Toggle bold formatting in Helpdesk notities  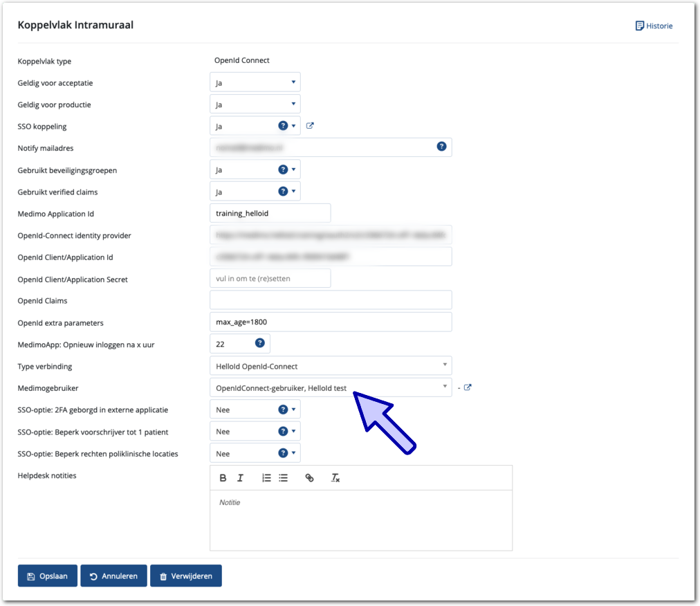tap(223, 478)
